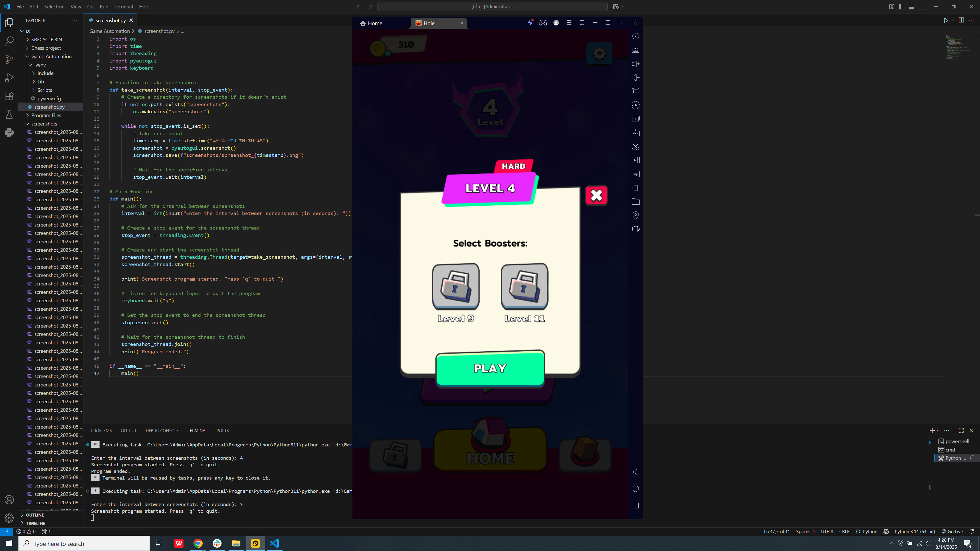Toggle the locked Level 11 booster
The image size is (980, 551).
[524, 286]
